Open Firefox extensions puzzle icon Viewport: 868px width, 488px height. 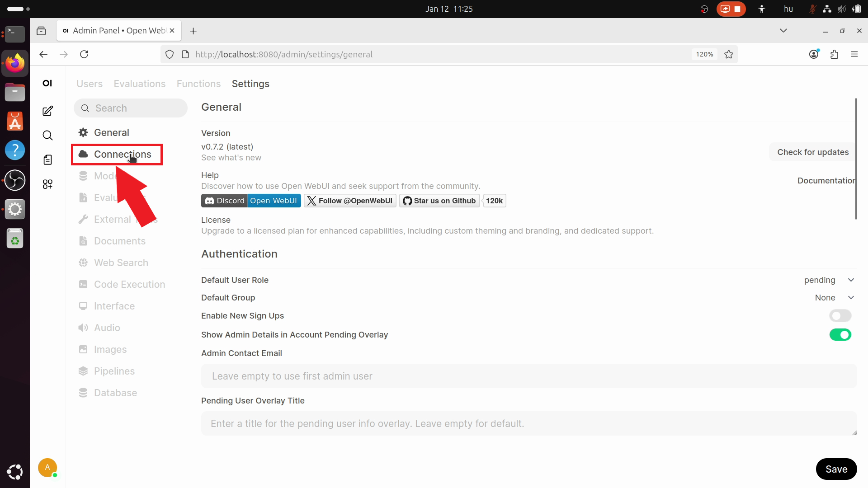pos(835,54)
